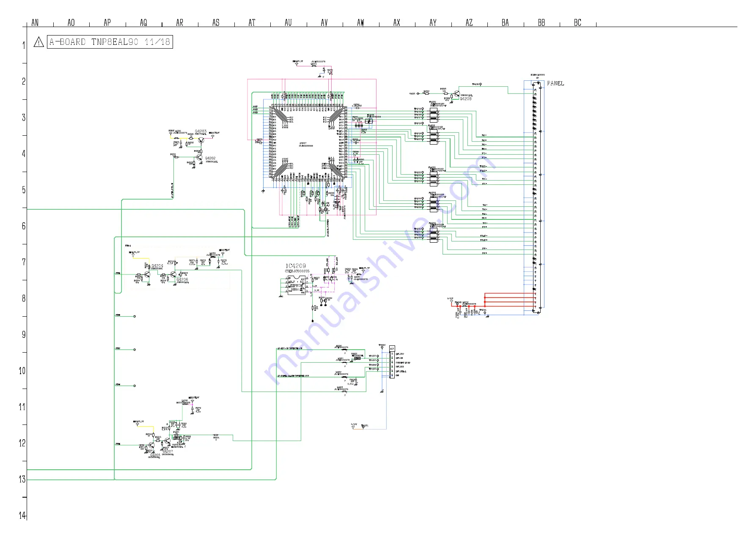Click the row number 2 marker
The height and width of the screenshot is (534, 756).
point(24,81)
